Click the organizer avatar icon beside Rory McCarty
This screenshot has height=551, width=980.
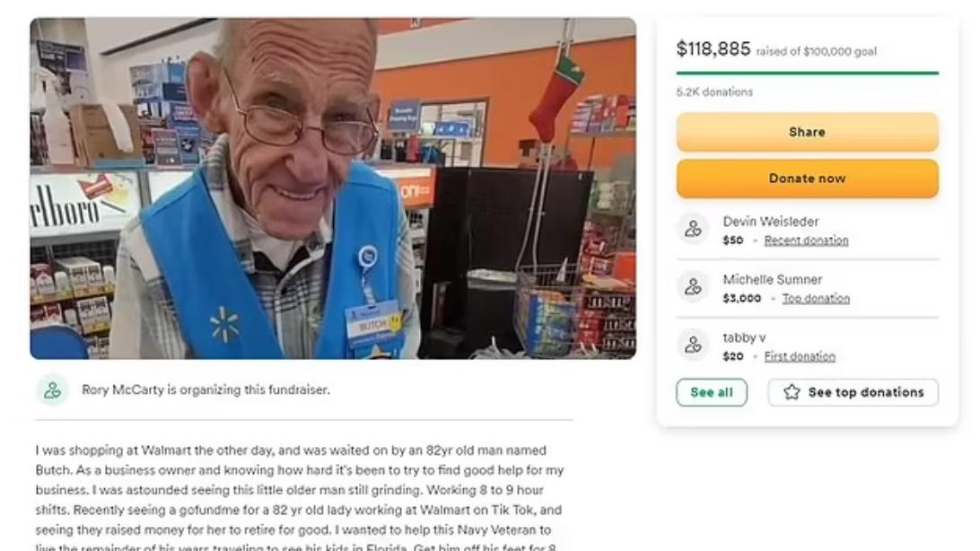pyautogui.click(x=52, y=390)
